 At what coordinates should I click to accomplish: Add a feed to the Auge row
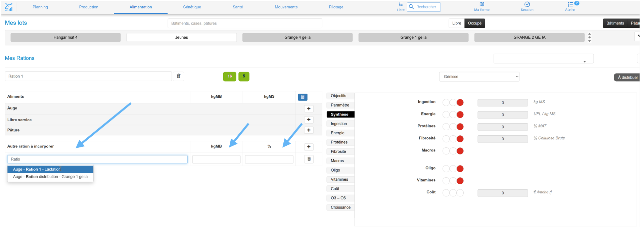tap(309, 109)
